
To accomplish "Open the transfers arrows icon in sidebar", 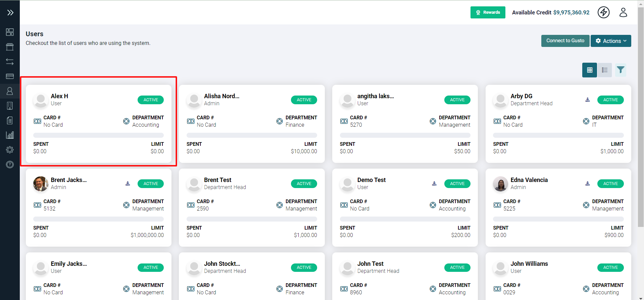I will click(x=10, y=62).
